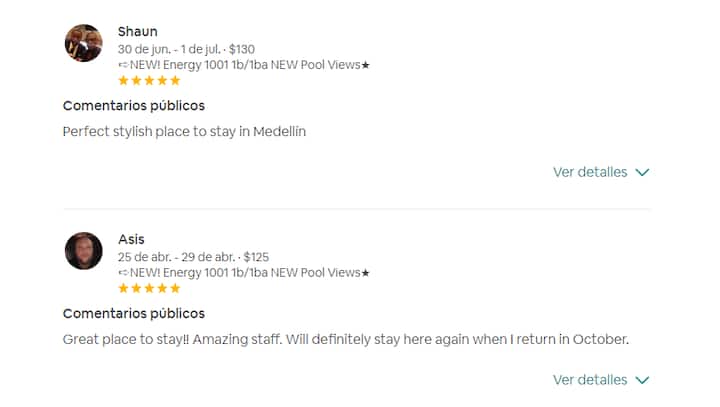Click the first star in Shaun's rating
Viewport: 720px width, 407px height.
(123, 80)
